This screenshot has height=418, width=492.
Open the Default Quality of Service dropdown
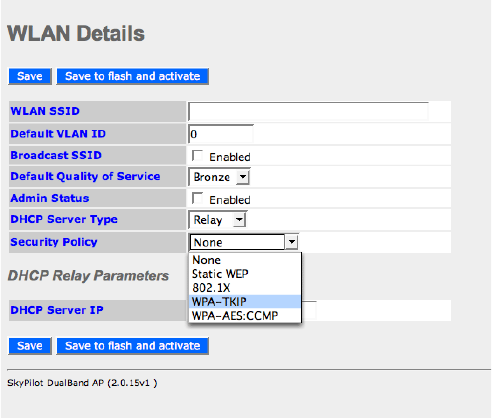(x=219, y=177)
